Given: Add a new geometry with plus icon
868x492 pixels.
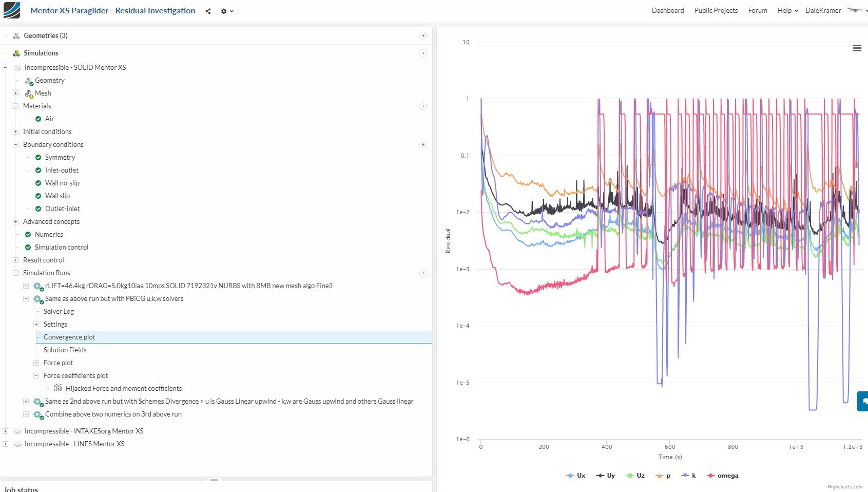Looking at the screenshot, I should (x=423, y=36).
